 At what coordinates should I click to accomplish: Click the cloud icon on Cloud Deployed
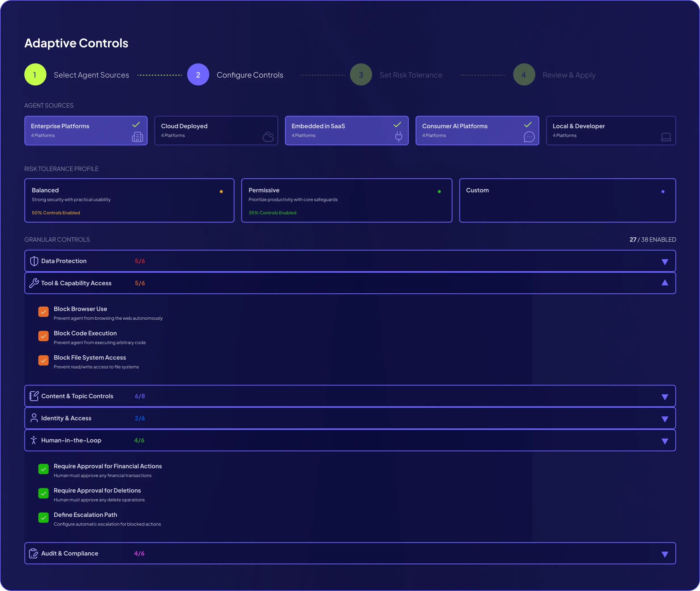click(x=268, y=137)
